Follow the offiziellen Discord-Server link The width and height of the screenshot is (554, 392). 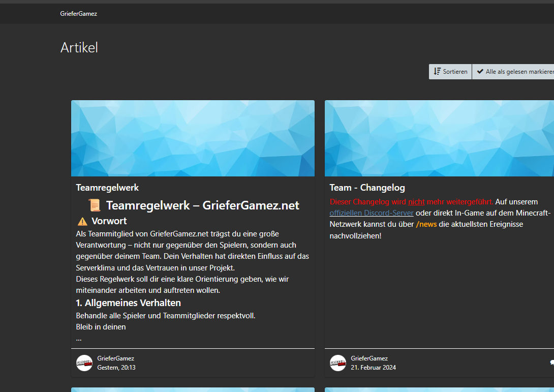pos(372,213)
